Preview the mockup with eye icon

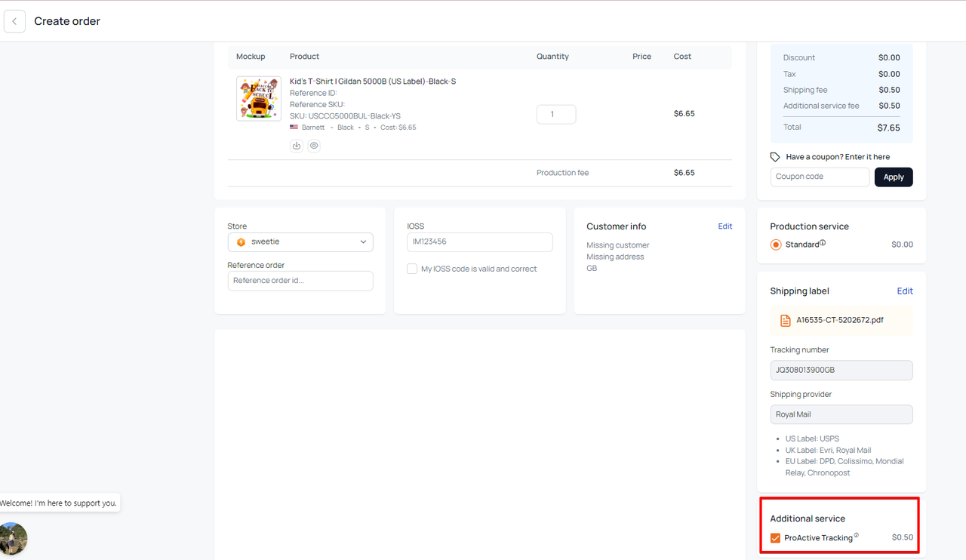click(314, 146)
